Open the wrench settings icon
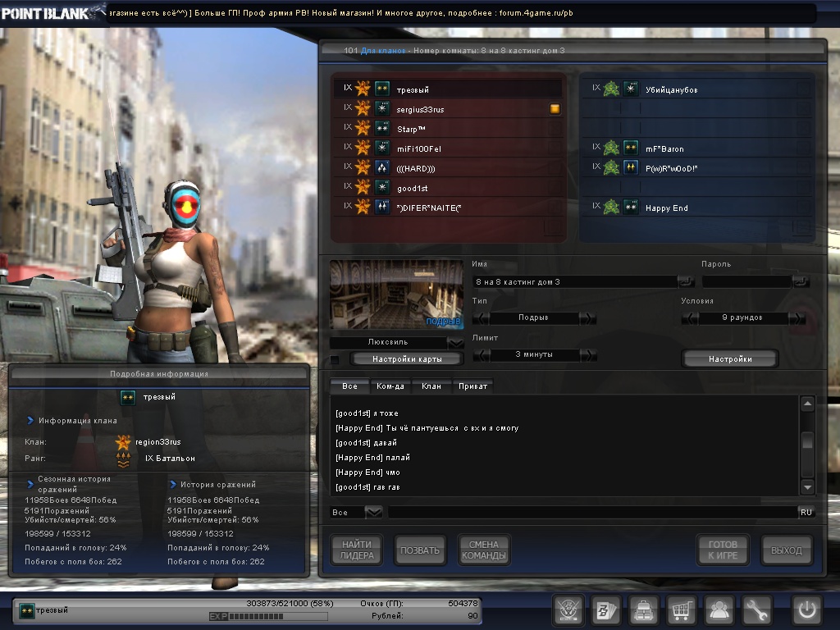This screenshot has height=630, width=840. click(756, 609)
